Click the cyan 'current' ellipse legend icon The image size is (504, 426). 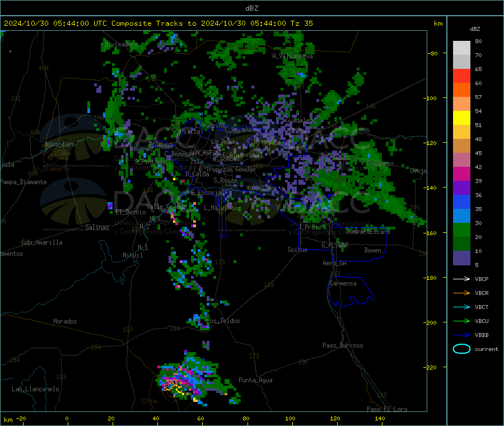pos(461,349)
